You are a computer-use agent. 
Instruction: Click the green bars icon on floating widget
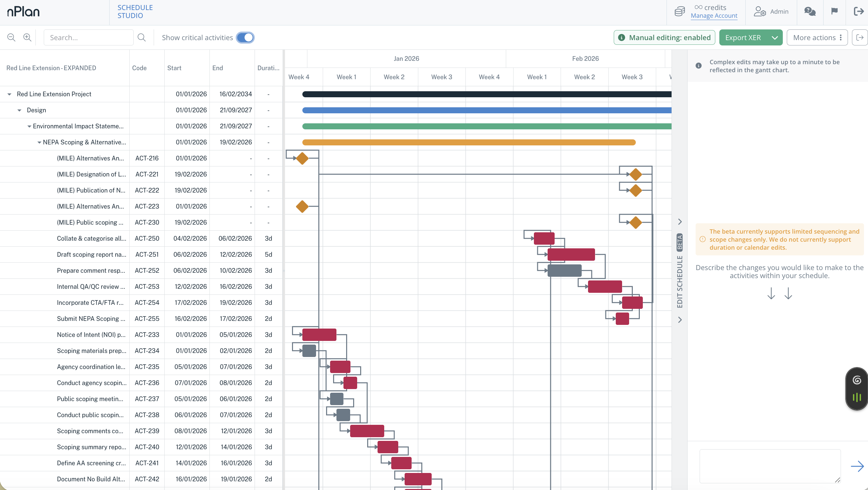coord(857,398)
